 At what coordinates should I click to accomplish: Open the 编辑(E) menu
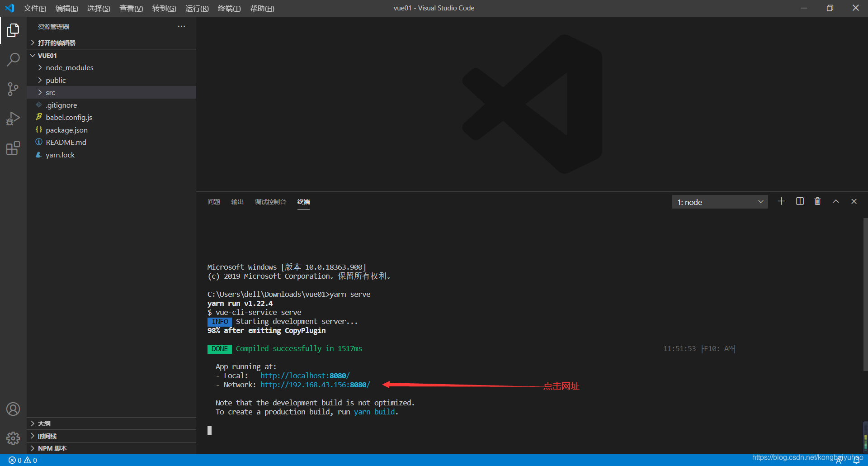(x=67, y=8)
